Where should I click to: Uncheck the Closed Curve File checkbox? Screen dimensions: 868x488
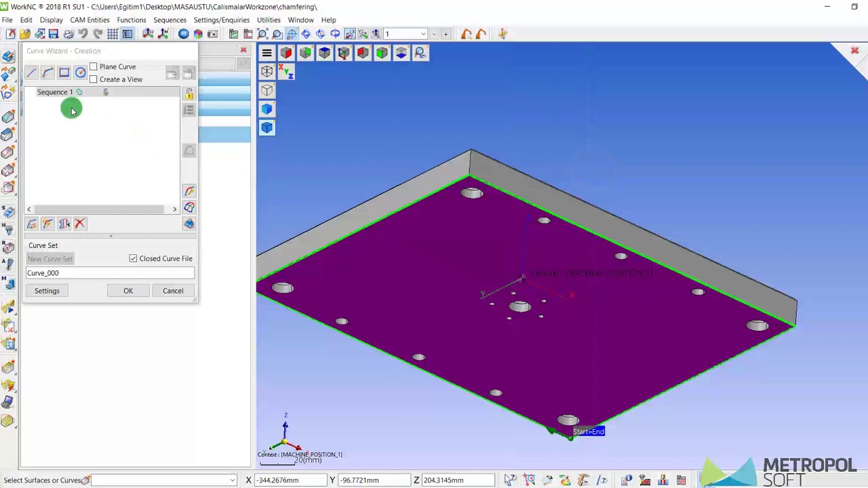[133, 258]
